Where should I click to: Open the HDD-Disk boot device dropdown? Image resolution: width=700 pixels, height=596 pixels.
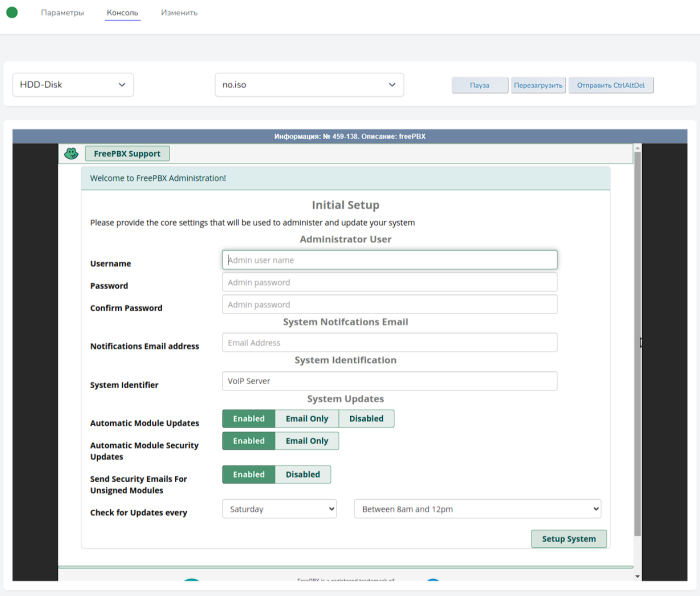pyautogui.click(x=73, y=85)
